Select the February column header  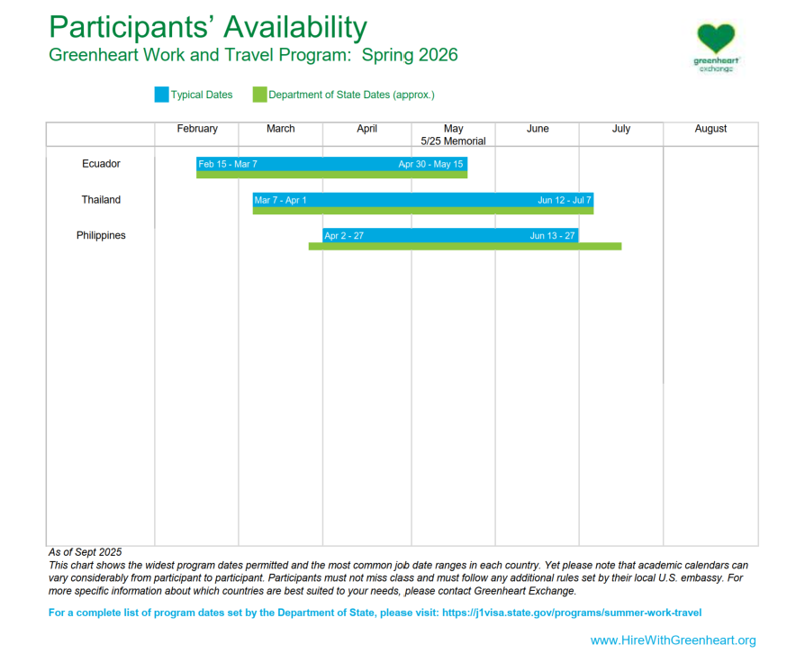click(x=197, y=129)
